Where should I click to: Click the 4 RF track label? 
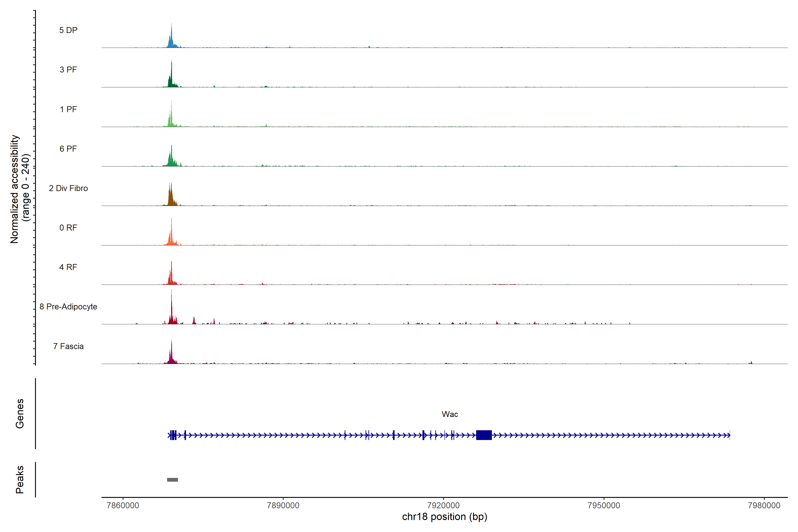point(68,267)
